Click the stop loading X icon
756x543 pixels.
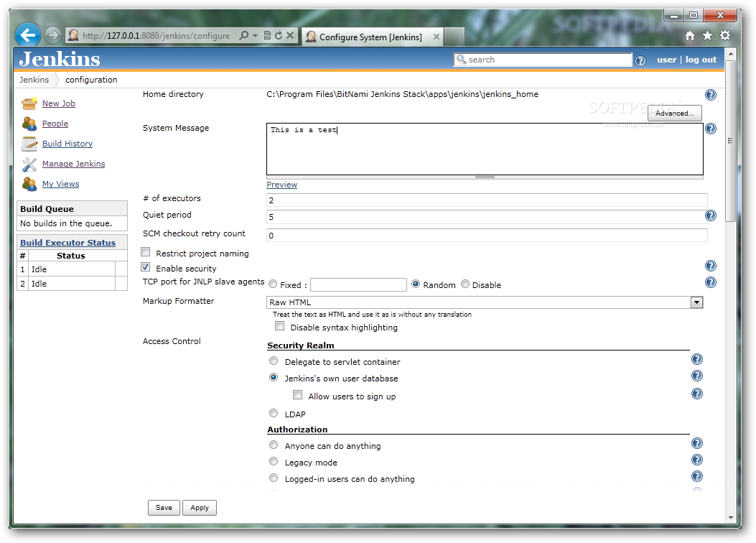coord(290,35)
